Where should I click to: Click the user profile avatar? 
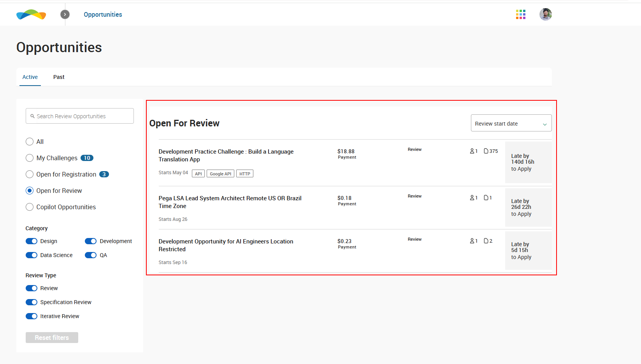point(545,14)
